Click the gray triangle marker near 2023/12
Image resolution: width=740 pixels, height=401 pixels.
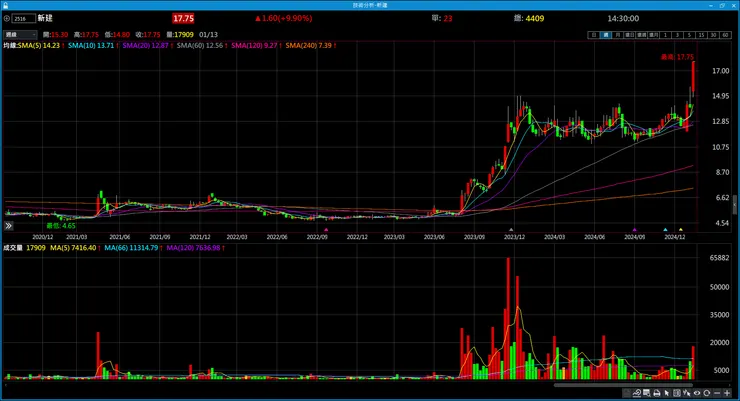(511, 230)
